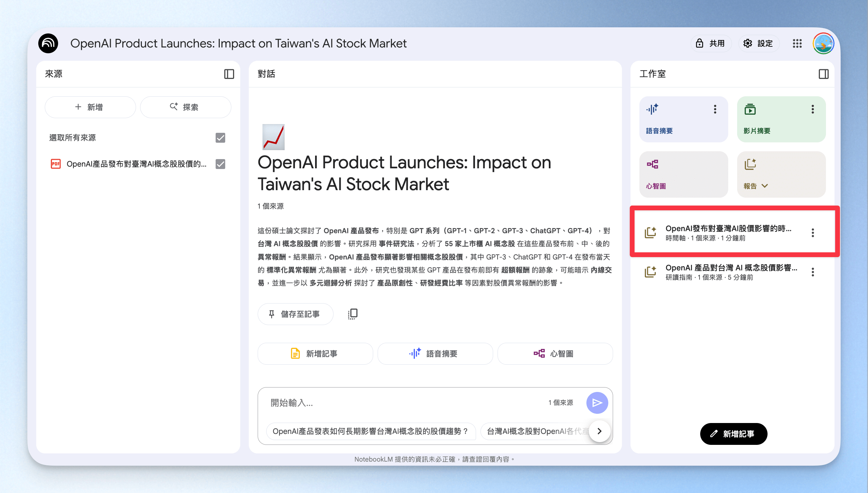Collapse the 工作室 studio panel icon

[x=824, y=74]
